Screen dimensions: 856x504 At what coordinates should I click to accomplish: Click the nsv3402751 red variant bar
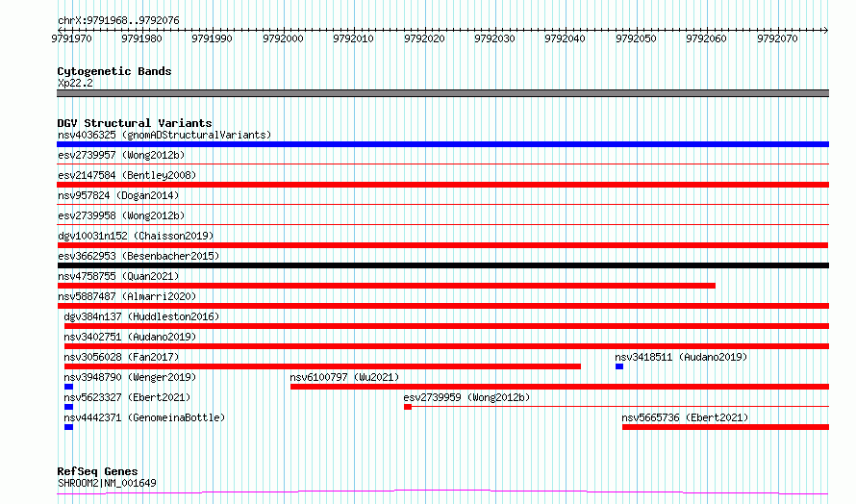pos(446,346)
